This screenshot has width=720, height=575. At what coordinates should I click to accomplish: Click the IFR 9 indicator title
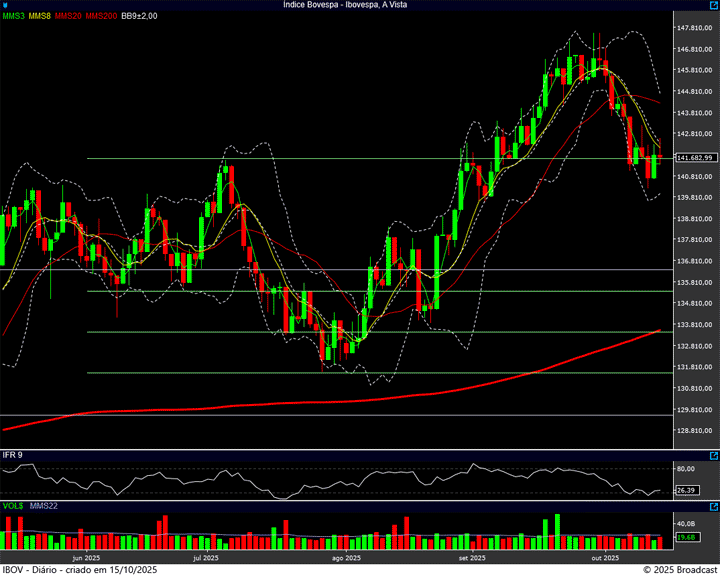(13, 456)
